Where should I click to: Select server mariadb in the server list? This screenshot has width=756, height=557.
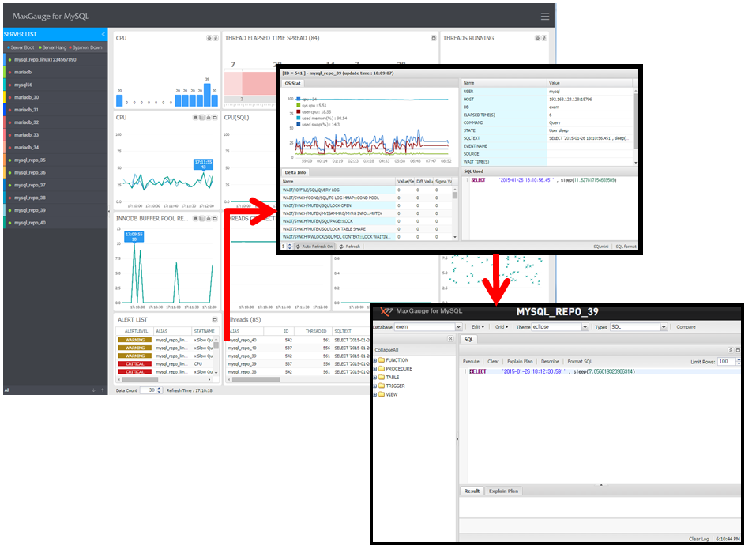tap(55, 73)
